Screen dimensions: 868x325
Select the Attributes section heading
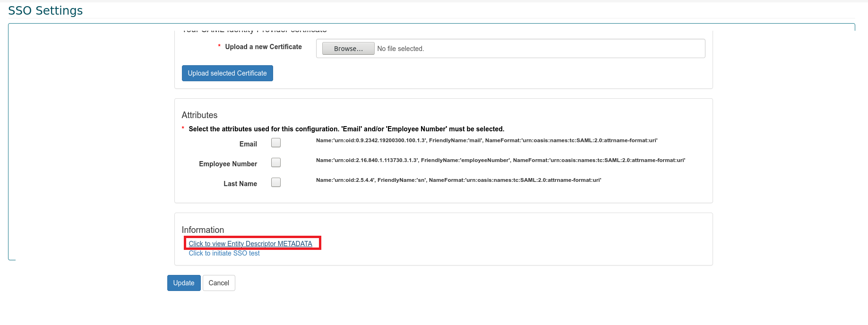click(199, 115)
